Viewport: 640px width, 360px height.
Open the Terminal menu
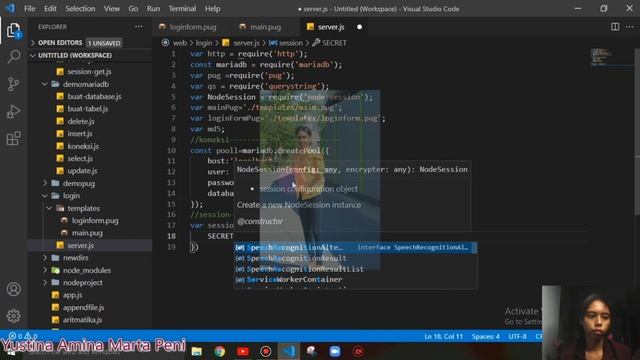point(182,9)
